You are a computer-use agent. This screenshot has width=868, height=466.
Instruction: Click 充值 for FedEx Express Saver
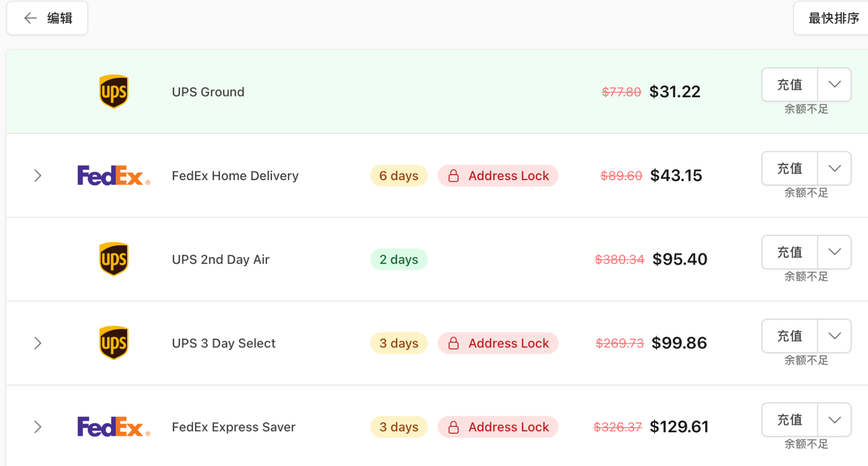click(790, 420)
